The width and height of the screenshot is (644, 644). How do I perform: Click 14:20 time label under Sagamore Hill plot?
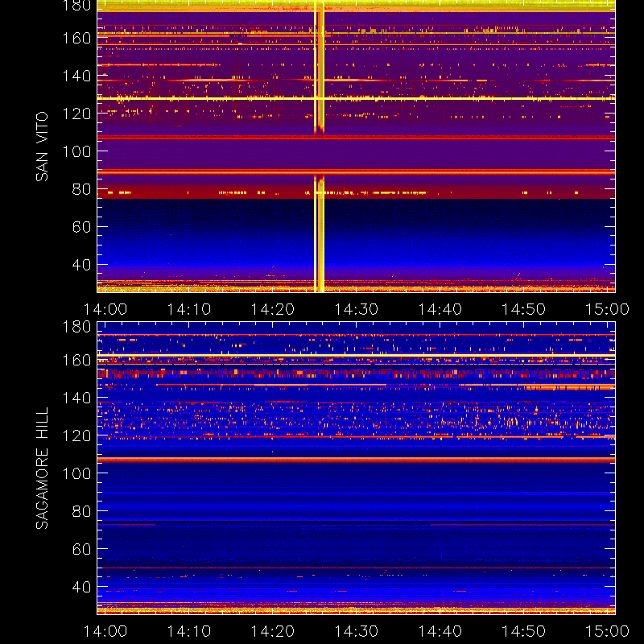273,631
